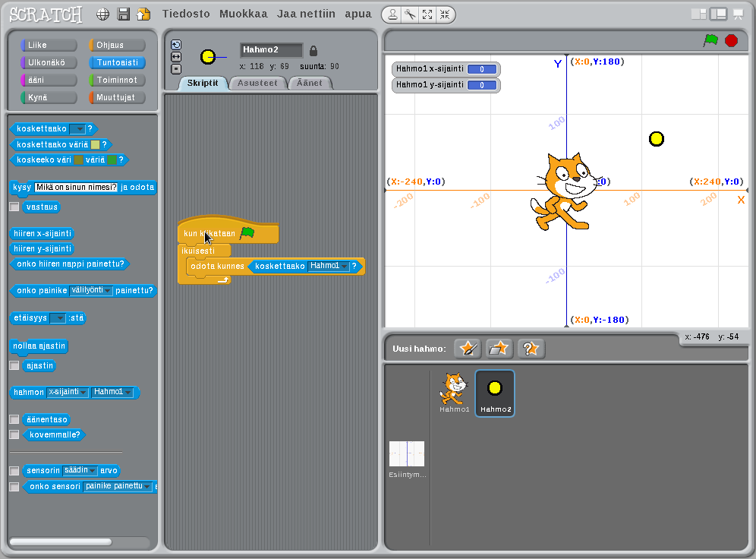Set rotation style to can rotate
This screenshot has height=559, width=756.
click(x=176, y=45)
